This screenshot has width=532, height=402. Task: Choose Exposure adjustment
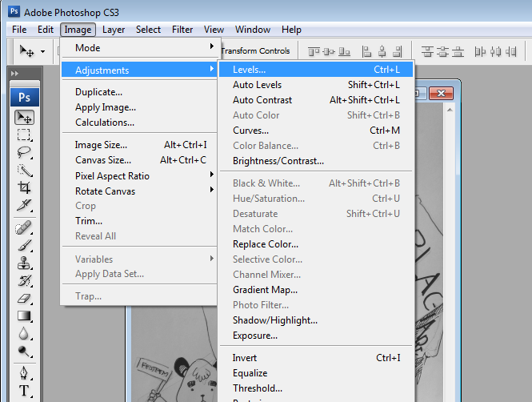pos(316,336)
